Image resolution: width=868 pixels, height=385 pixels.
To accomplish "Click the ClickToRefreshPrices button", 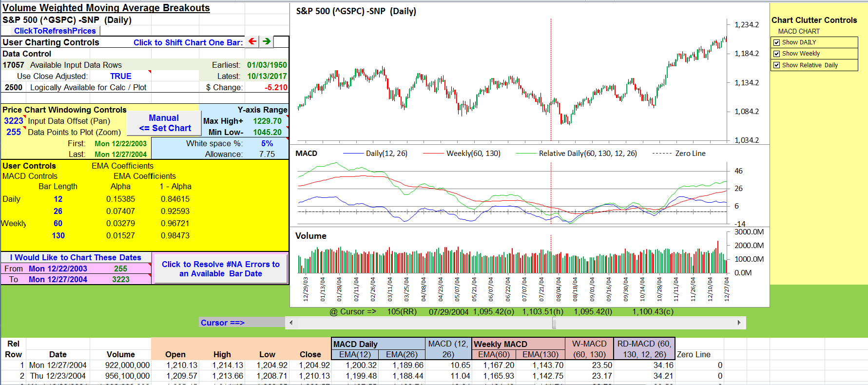I will (55, 31).
